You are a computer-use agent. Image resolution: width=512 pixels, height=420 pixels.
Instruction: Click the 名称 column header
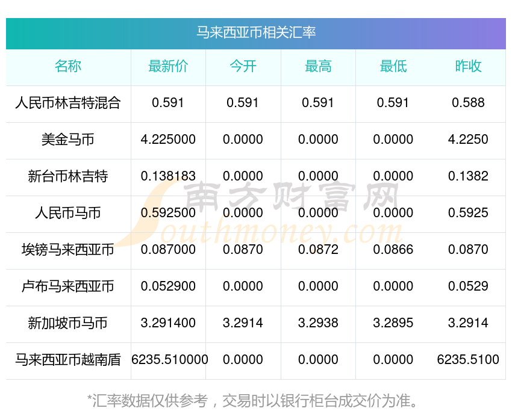pos(68,66)
